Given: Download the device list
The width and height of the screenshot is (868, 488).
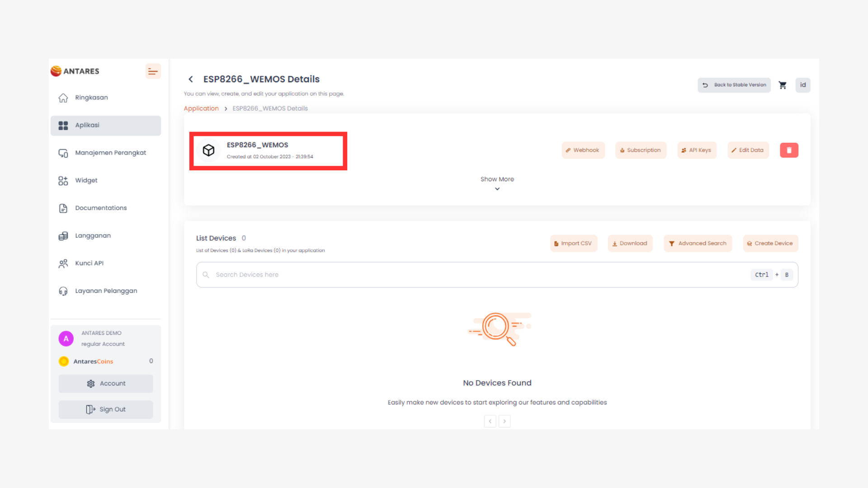Looking at the screenshot, I should (x=630, y=244).
